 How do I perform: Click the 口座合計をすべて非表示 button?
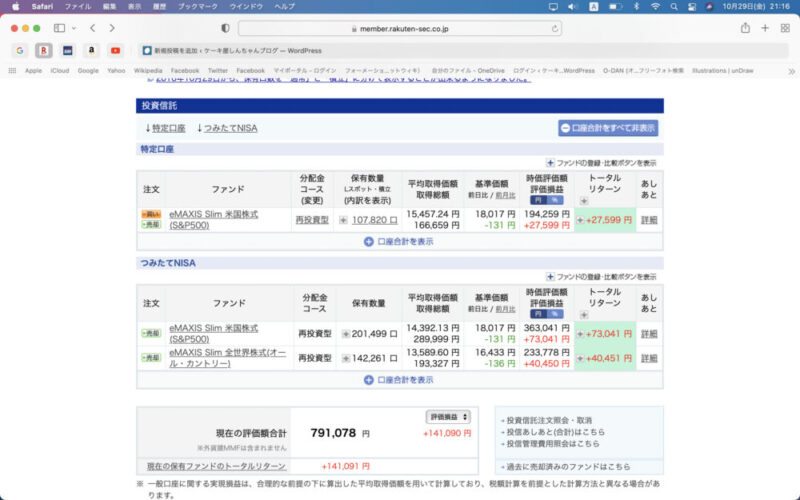[608, 128]
